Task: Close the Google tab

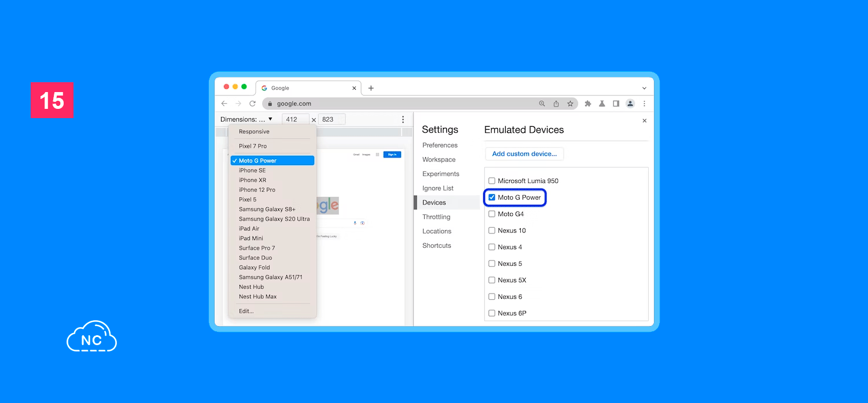Action: point(354,88)
